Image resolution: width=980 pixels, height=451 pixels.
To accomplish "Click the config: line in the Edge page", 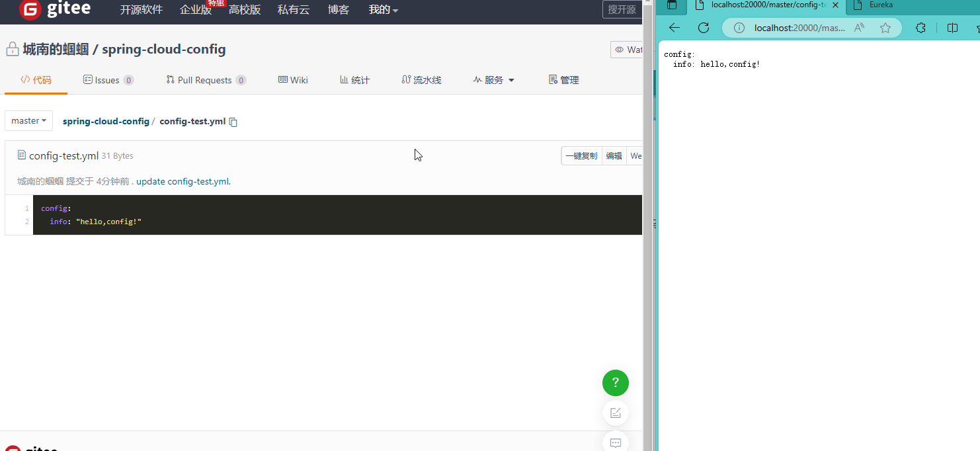I will [679, 55].
